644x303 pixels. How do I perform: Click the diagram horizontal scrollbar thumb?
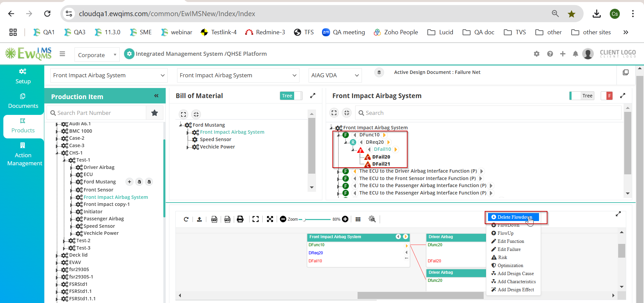420,295
